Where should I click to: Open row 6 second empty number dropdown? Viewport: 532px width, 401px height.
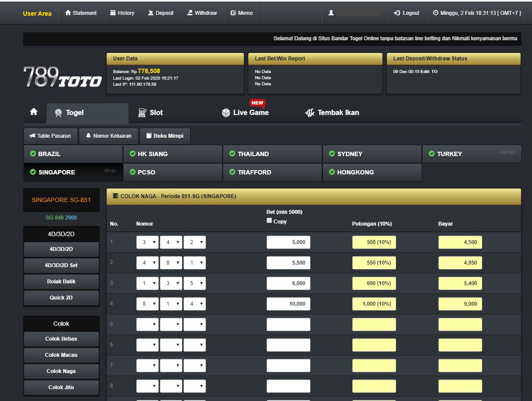pyautogui.click(x=171, y=345)
